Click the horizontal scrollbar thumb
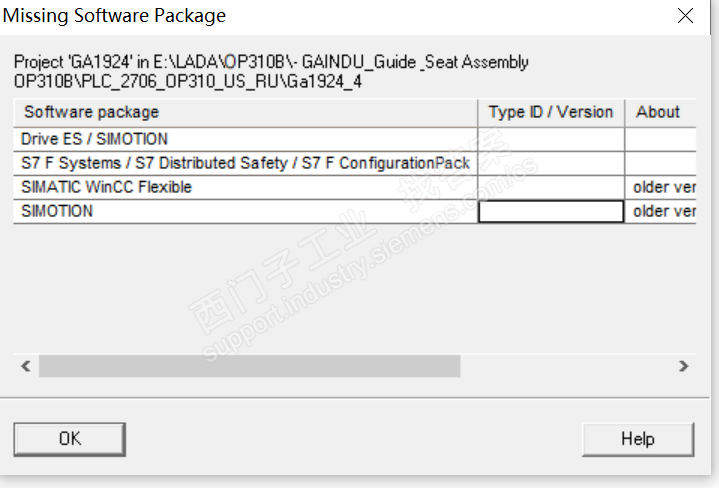Screen dimensions: 719x488 249,367
